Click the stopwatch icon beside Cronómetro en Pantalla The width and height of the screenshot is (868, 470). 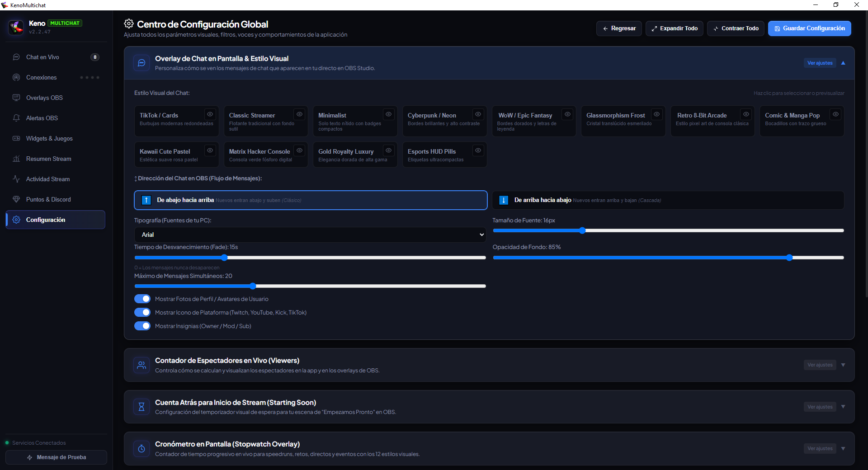click(142, 448)
